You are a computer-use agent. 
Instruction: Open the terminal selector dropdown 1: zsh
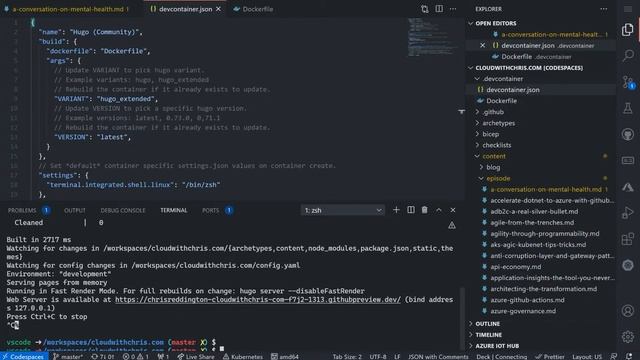[342, 210]
